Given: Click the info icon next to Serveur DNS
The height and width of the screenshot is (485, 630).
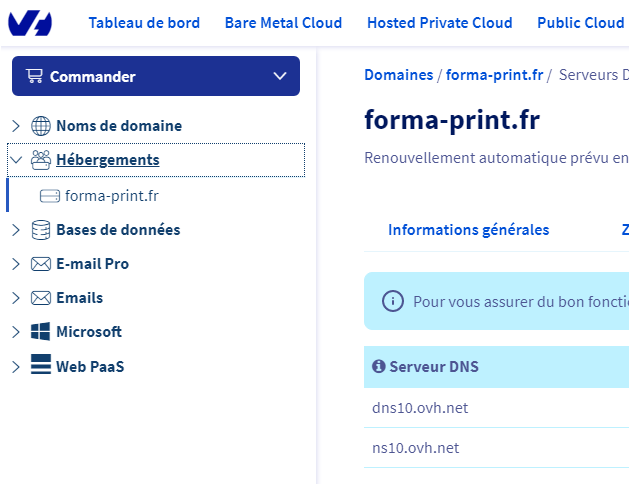Looking at the screenshot, I should (x=378, y=367).
